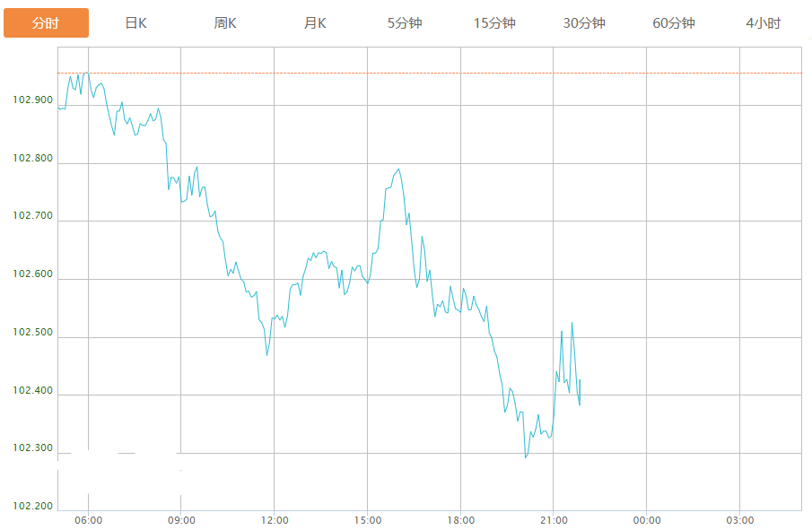Switch to the 4小时 tab
The height and width of the screenshot is (530, 812).
[x=764, y=23]
